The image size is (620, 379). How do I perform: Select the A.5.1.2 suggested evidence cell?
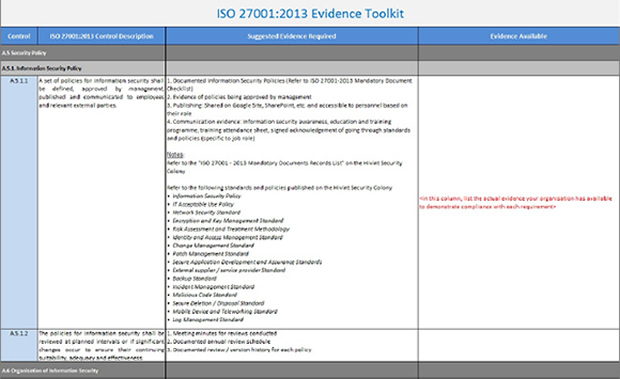coord(292,345)
